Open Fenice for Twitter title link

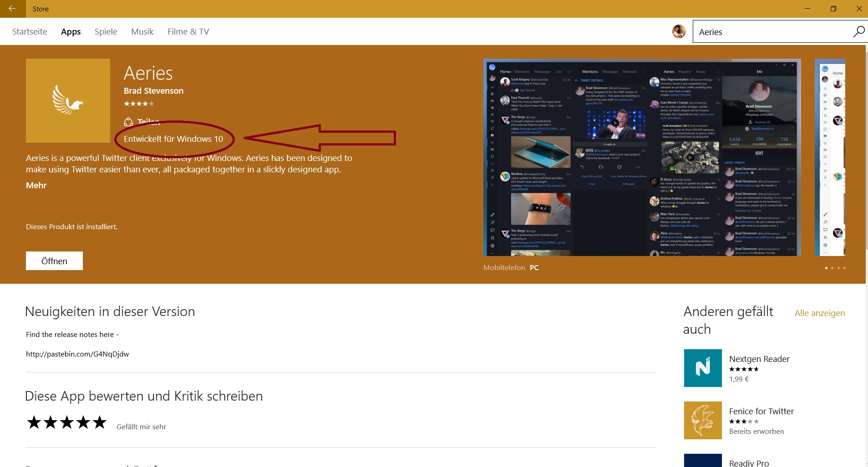[x=761, y=412]
